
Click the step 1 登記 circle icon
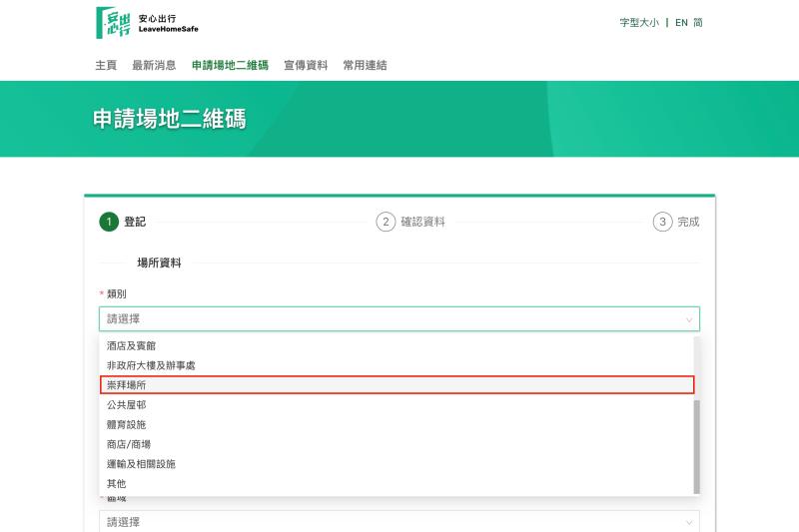coord(108,222)
